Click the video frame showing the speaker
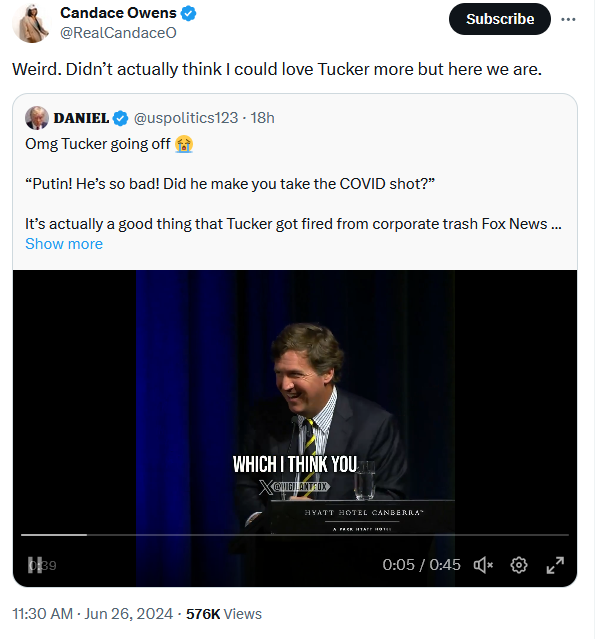 tap(295, 399)
